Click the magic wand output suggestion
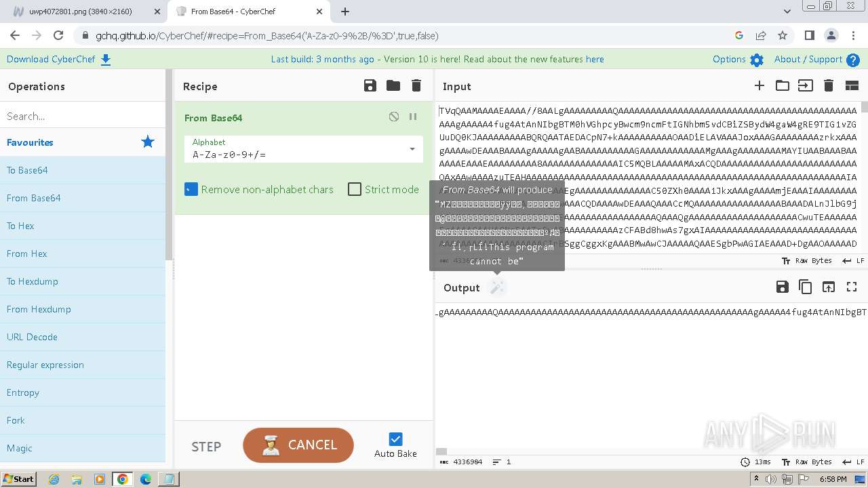Viewport: 868px width, 488px height. (497, 287)
